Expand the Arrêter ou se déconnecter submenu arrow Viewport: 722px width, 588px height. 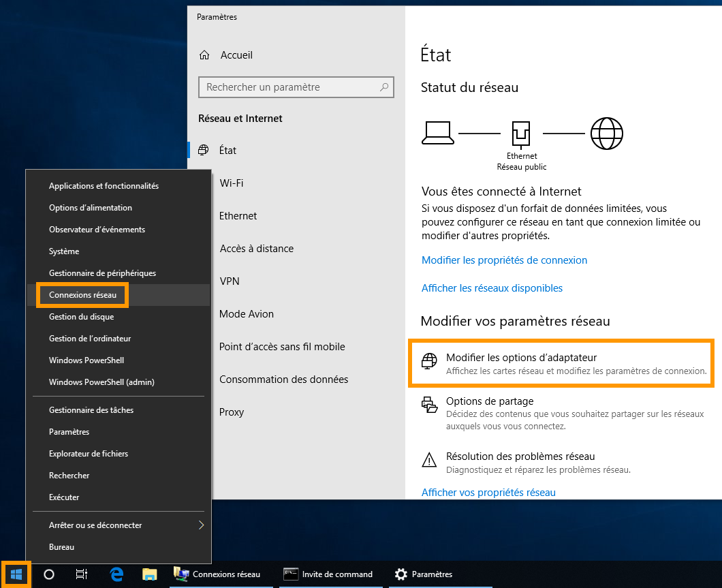201,525
